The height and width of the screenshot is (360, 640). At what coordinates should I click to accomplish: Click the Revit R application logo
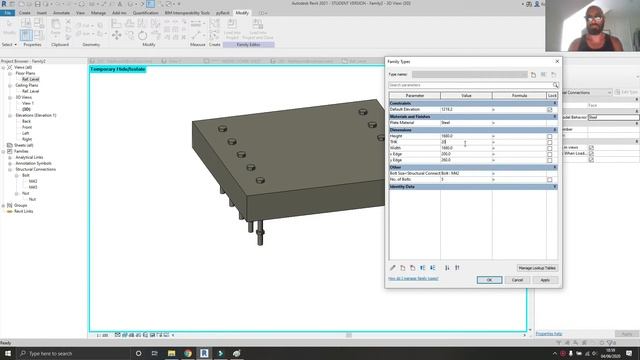[x=4, y=4]
